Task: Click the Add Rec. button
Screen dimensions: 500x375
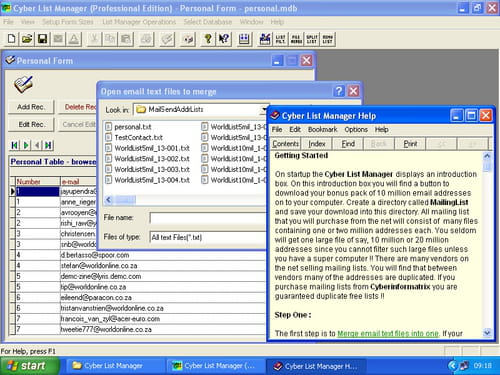Action: 31,107
